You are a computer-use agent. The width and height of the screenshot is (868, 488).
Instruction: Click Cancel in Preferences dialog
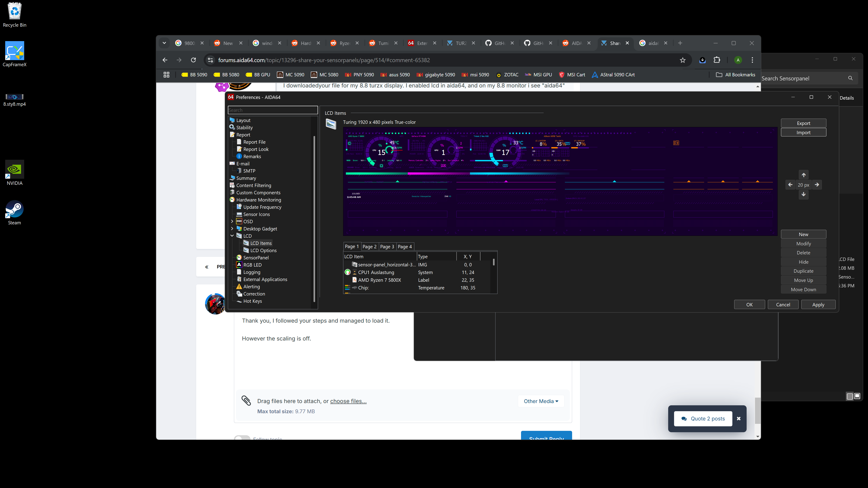tap(783, 305)
